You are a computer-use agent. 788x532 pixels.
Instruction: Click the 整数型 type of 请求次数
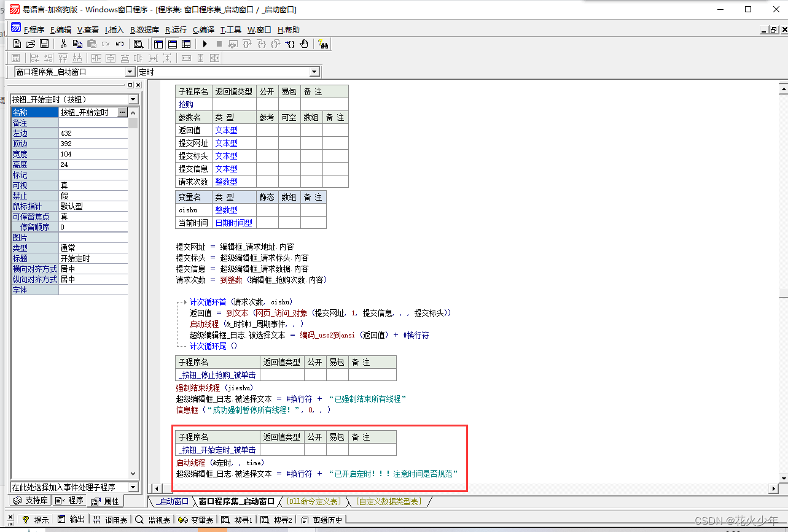click(226, 182)
